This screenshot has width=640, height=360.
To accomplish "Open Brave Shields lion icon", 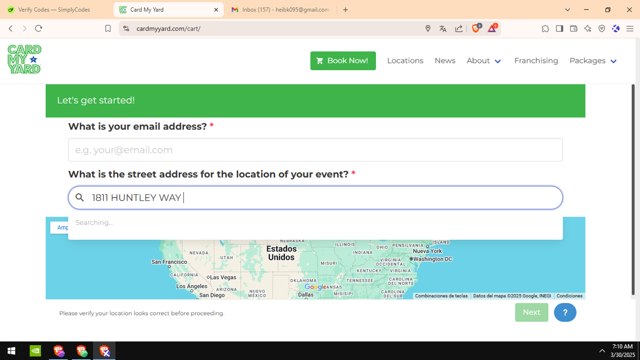I will (x=476, y=28).
